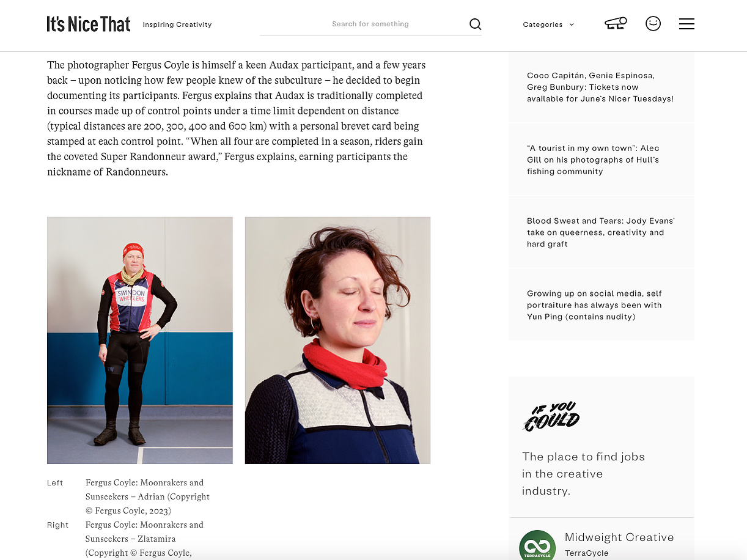Click the telescope icon in header

[x=616, y=24]
